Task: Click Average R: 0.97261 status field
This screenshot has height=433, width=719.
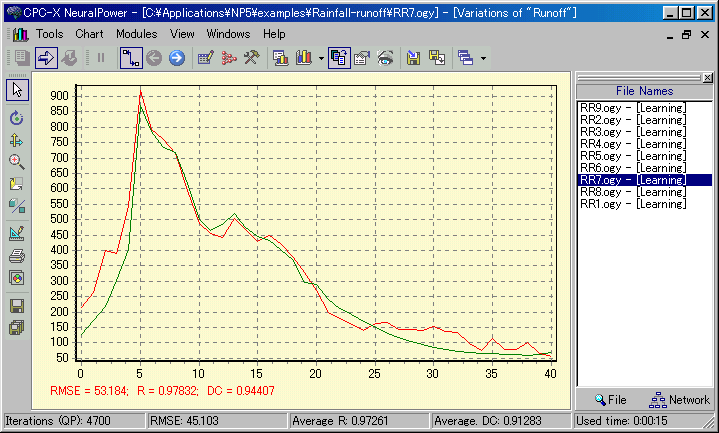Action: click(359, 421)
